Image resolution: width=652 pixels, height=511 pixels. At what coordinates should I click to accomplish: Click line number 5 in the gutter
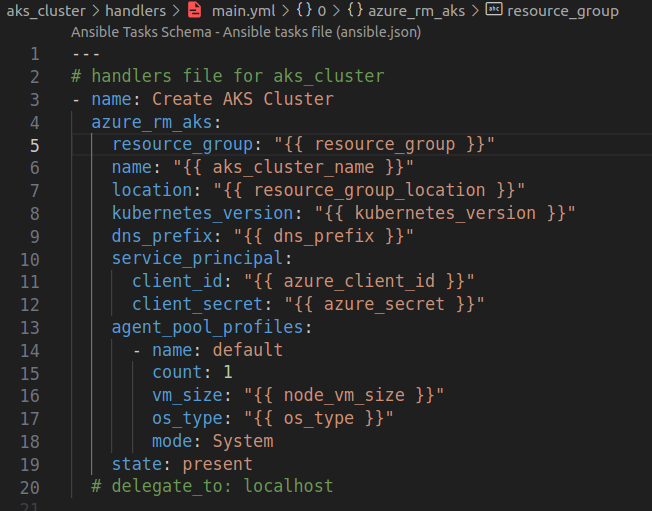pos(35,144)
